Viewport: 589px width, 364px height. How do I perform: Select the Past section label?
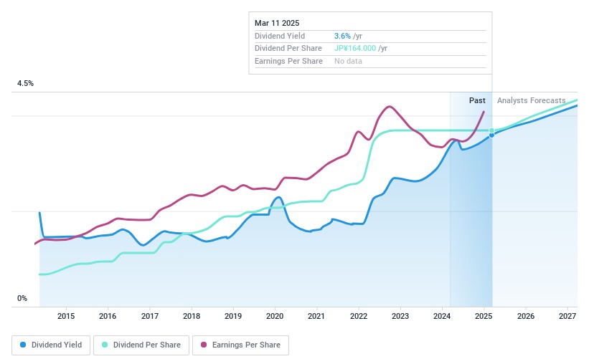(x=477, y=100)
